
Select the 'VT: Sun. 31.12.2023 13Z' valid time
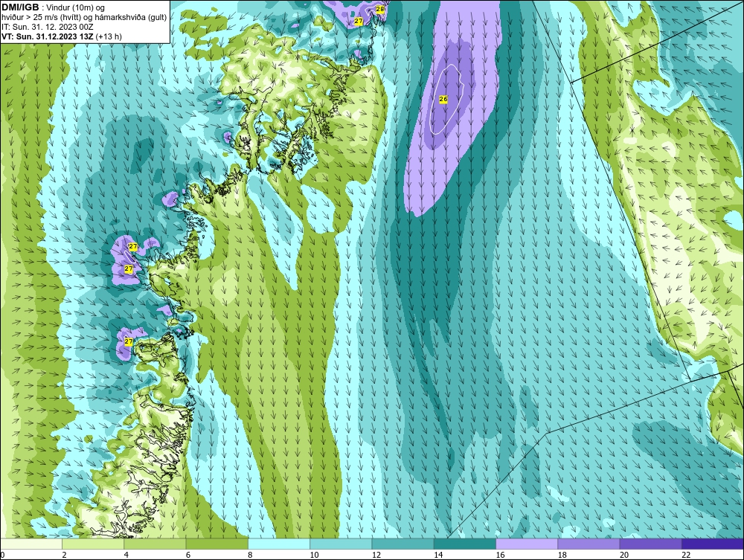coord(48,36)
